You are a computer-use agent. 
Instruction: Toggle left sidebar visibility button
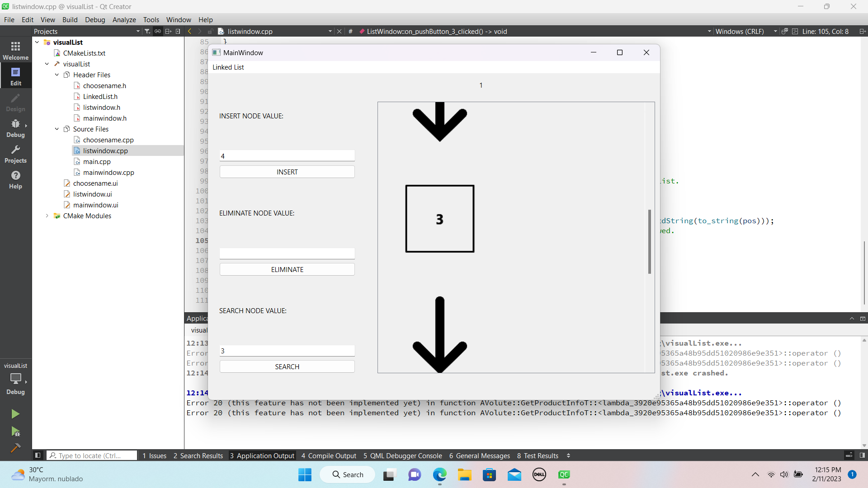[38, 455]
